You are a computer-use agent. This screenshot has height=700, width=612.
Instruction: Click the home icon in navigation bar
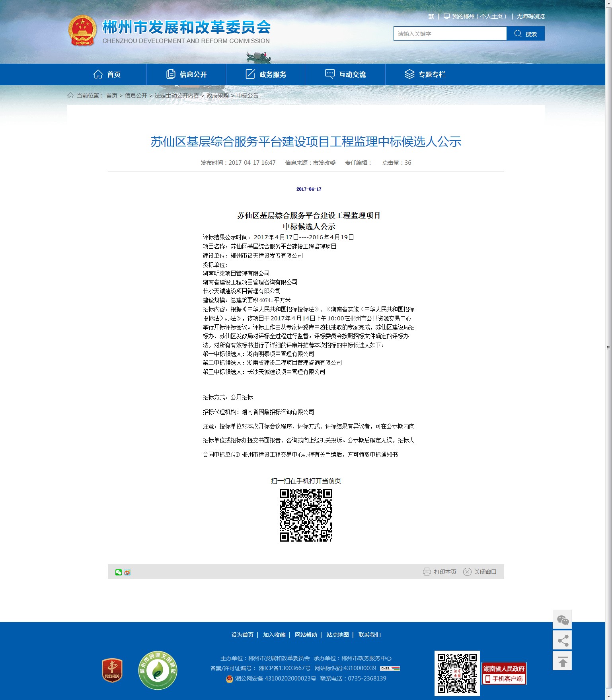[x=98, y=74]
